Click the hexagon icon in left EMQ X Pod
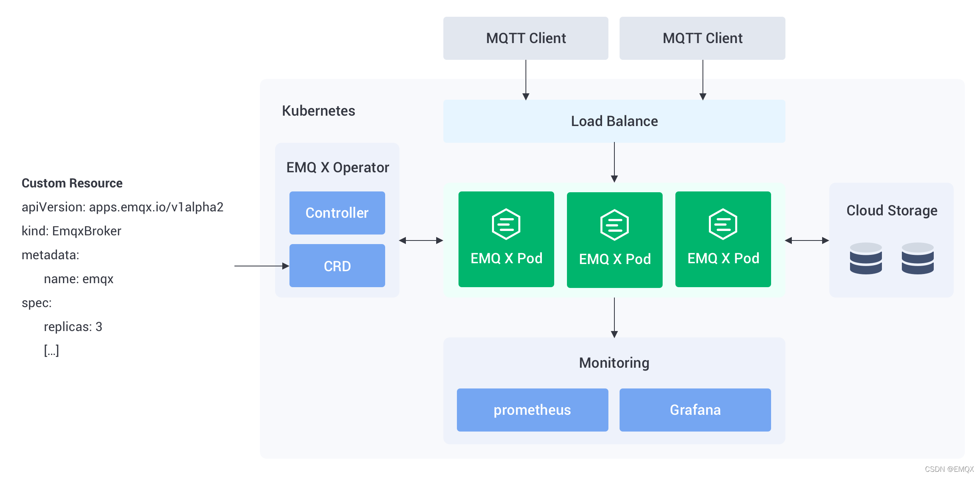 pyautogui.click(x=506, y=224)
